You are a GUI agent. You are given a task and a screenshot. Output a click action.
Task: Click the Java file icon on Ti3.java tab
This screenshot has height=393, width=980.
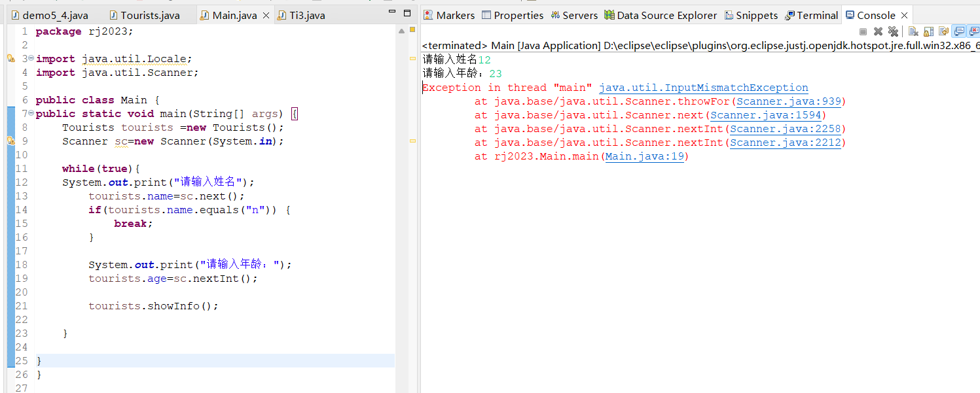click(282, 15)
